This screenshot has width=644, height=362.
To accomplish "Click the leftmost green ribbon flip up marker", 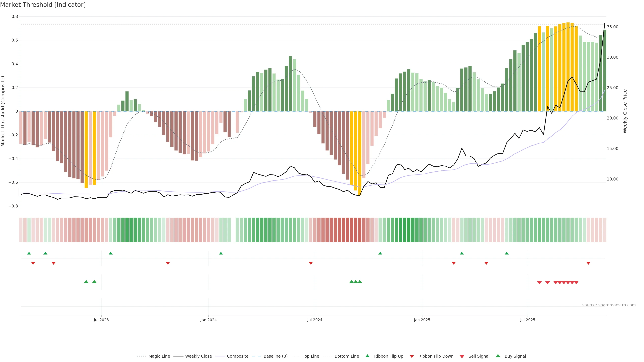I will pos(29,253).
